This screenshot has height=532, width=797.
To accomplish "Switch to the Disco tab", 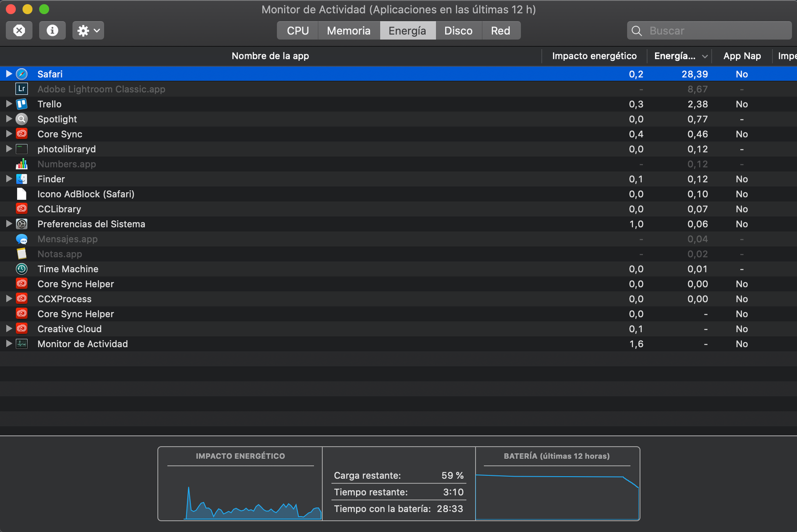I will tap(458, 30).
